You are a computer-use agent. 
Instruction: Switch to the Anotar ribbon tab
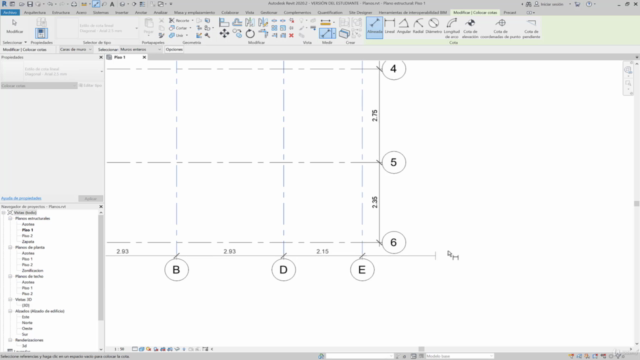point(141,13)
